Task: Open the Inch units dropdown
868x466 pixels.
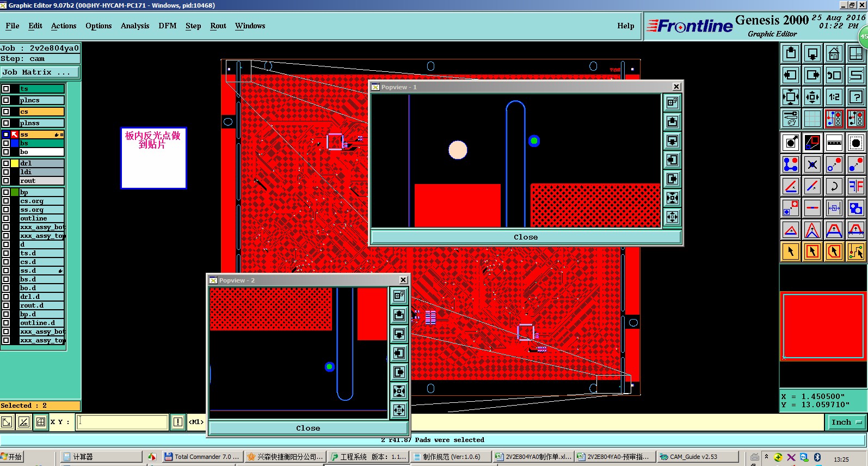Action: coord(847,422)
